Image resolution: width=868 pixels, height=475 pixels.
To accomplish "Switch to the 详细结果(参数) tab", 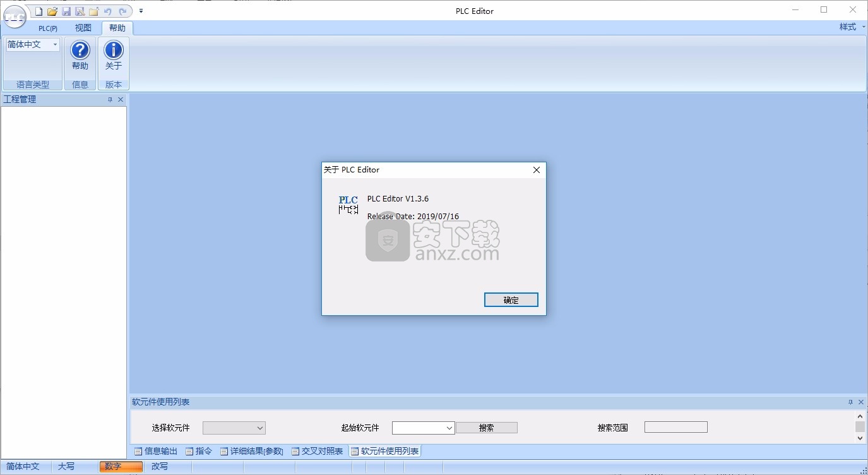I will click(x=252, y=451).
